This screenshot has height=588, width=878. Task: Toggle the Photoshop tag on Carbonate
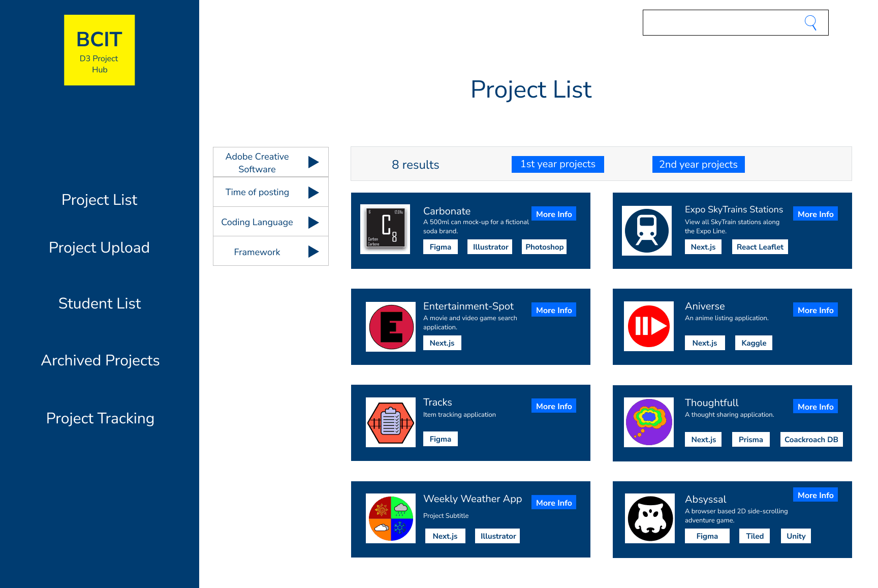[x=544, y=246]
